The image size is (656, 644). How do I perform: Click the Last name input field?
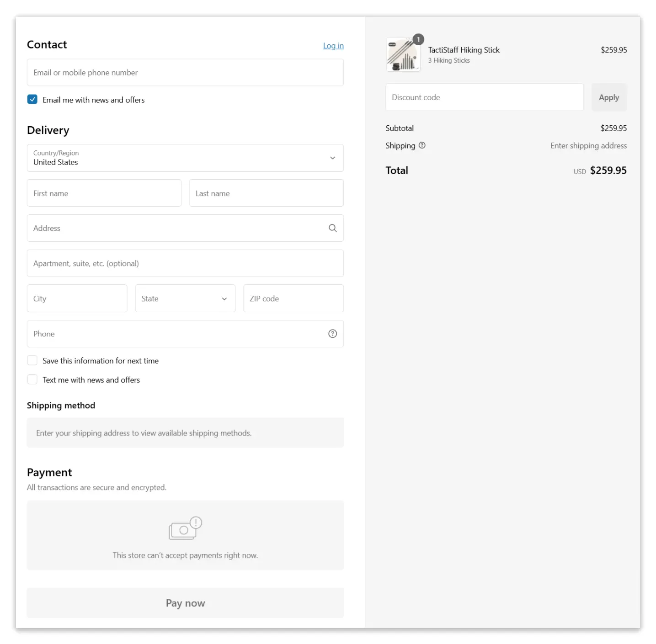(266, 193)
